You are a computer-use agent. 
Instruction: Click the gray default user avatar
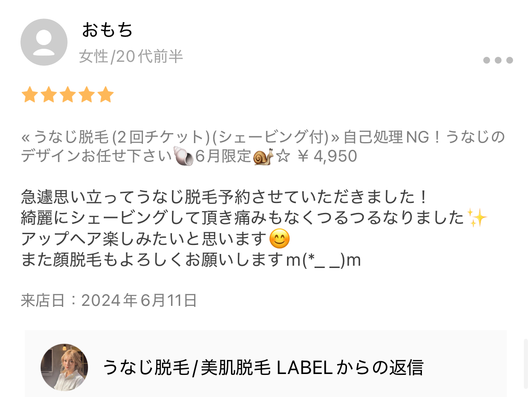(x=44, y=42)
